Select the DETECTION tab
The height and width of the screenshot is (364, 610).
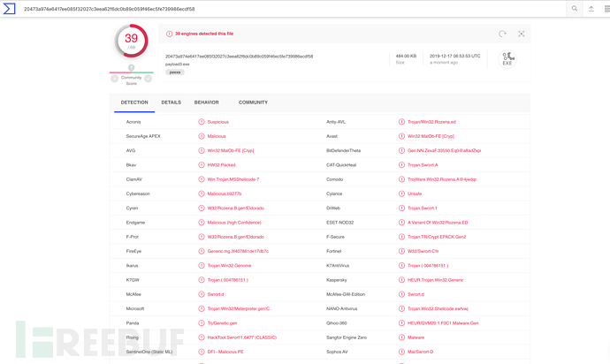click(134, 102)
